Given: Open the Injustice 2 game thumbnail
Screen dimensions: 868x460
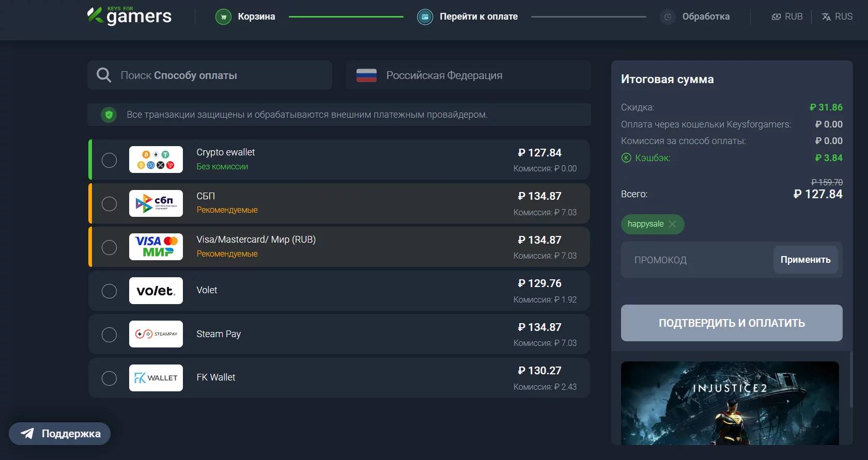Looking at the screenshot, I should point(730,403).
